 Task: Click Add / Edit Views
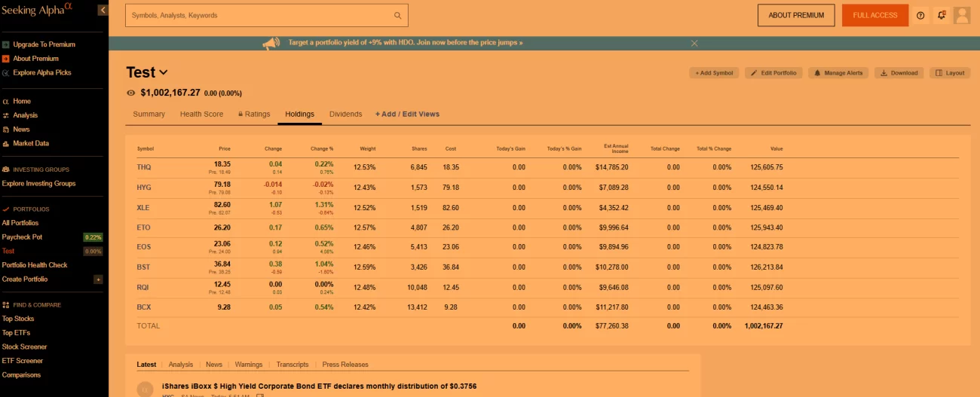point(407,114)
